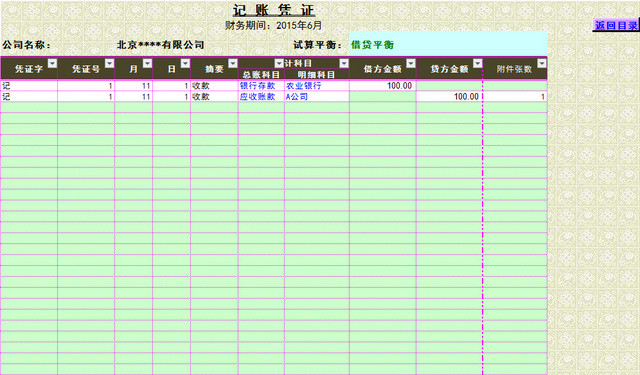640x375 pixels.
Task: Select the 应收账款 ledger account cell
Action: [261, 97]
